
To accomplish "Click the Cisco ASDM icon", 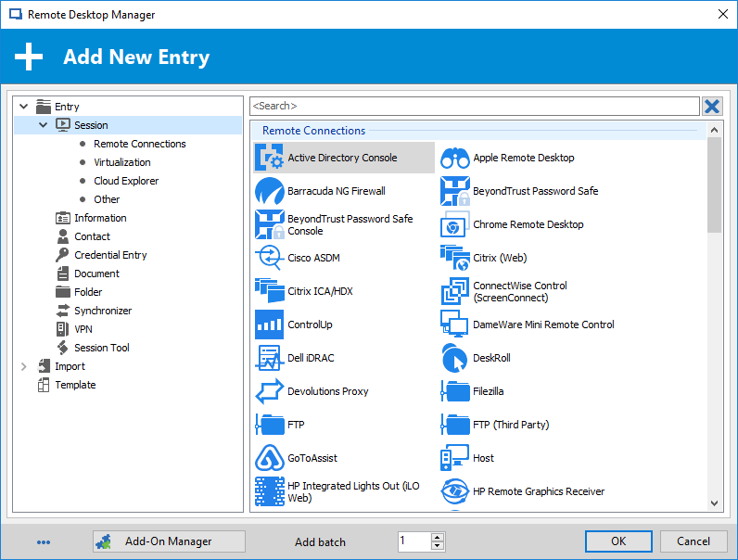I will (x=270, y=258).
